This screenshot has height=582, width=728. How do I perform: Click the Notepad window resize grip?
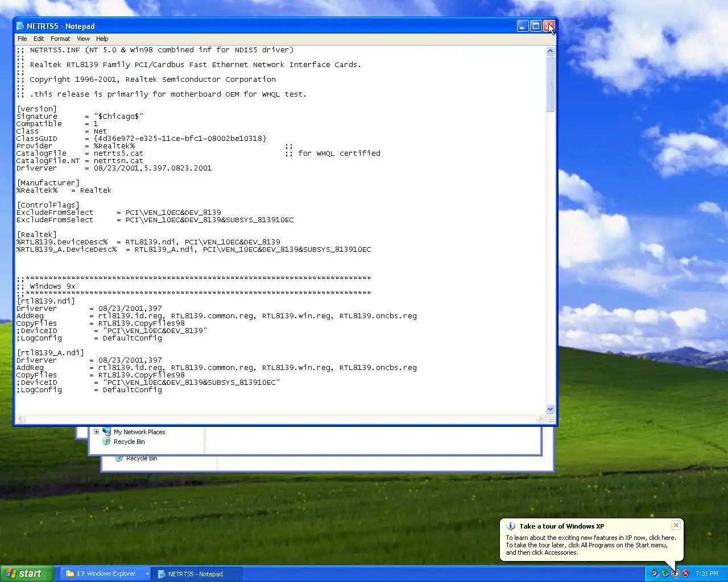[x=551, y=419]
